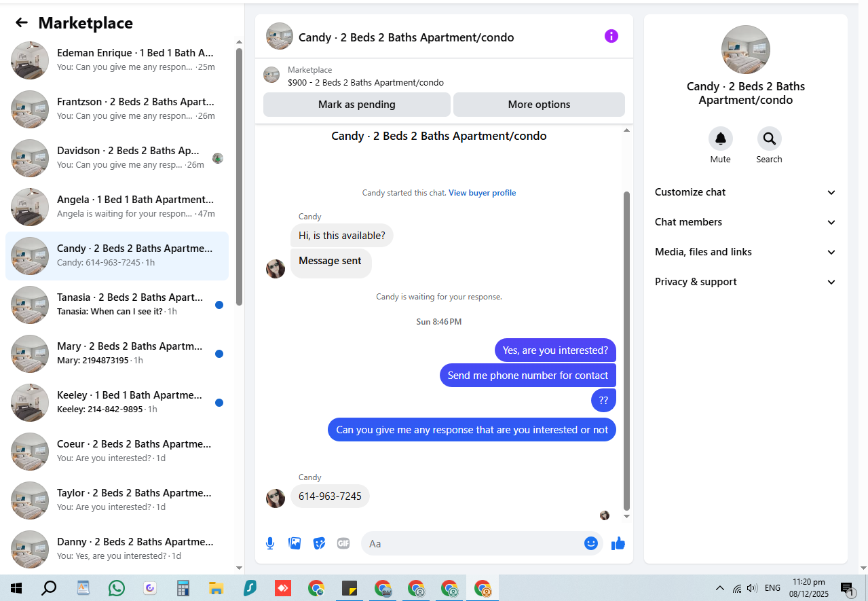Click the Wi-Fi network tray icon
This screenshot has width=868, height=601.
(737, 588)
